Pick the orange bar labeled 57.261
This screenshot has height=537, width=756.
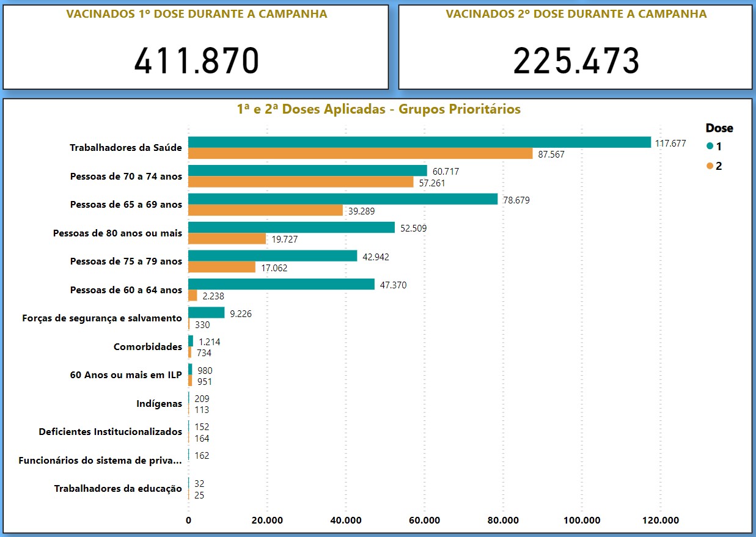(x=301, y=182)
